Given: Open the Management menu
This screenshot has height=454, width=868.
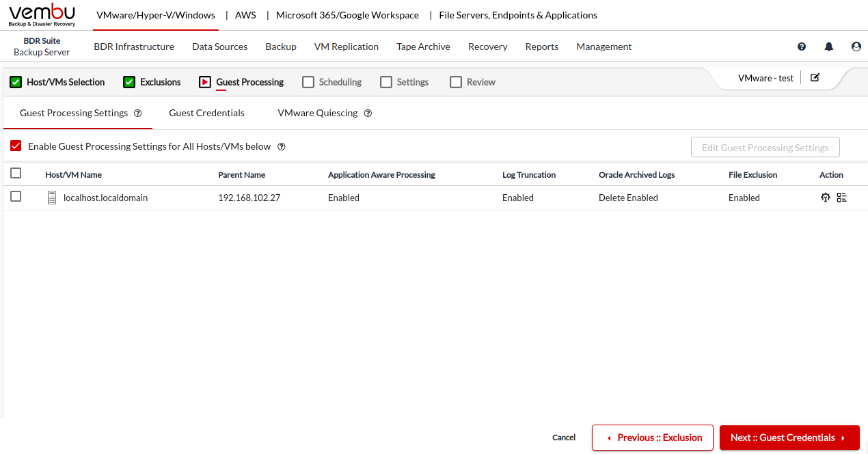Looking at the screenshot, I should click(603, 46).
